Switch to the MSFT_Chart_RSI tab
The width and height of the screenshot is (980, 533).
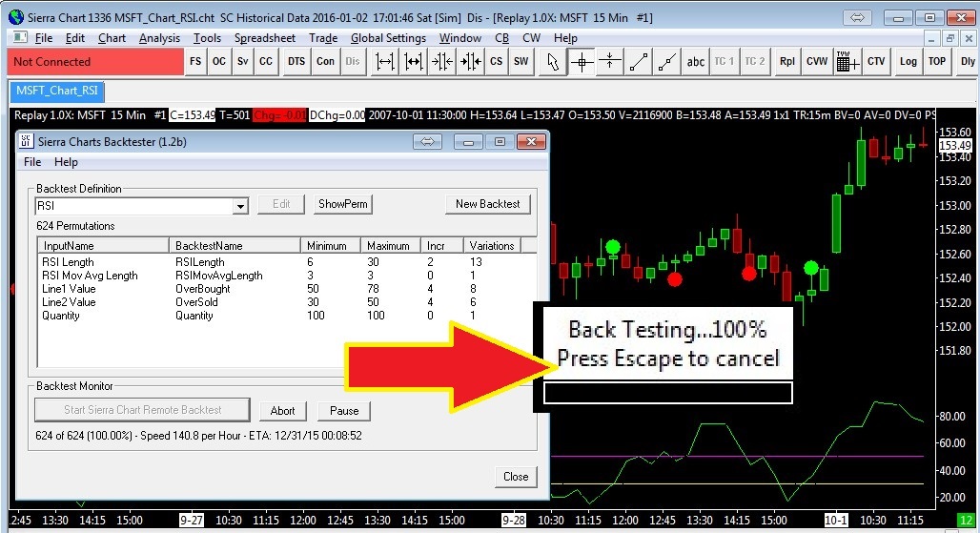[57, 91]
